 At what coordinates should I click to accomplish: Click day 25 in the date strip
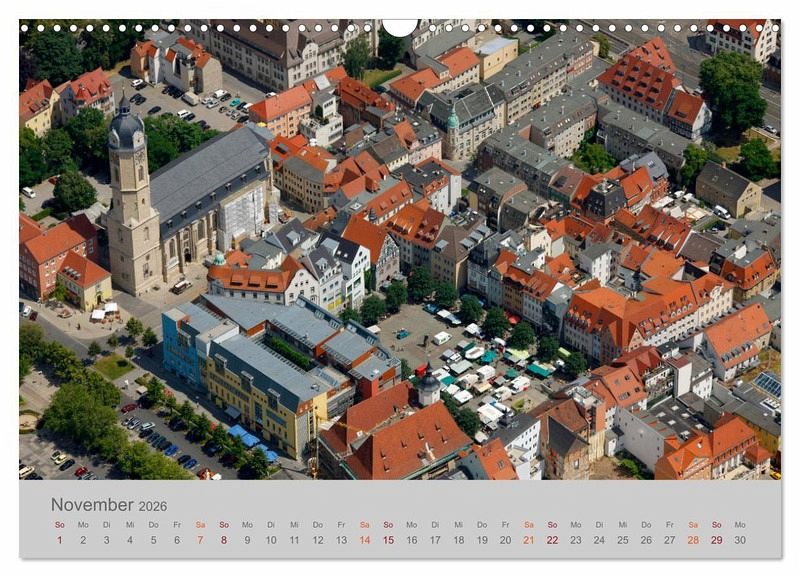[x=622, y=540]
